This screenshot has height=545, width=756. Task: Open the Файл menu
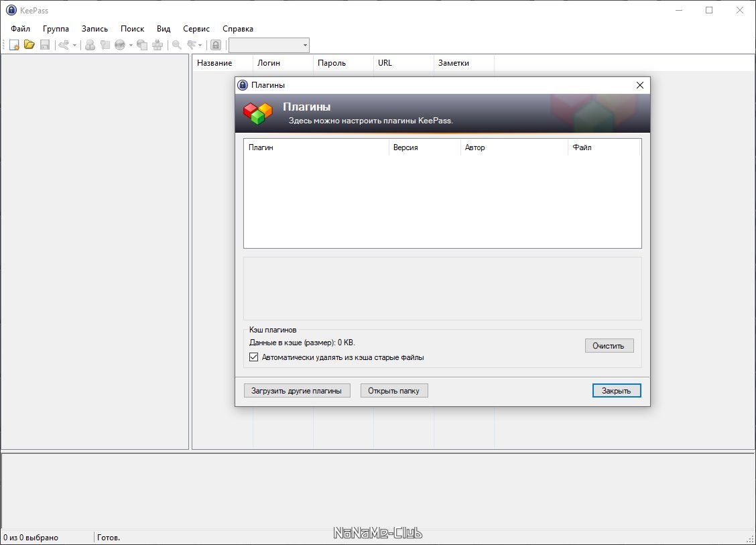tap(20, 29)
